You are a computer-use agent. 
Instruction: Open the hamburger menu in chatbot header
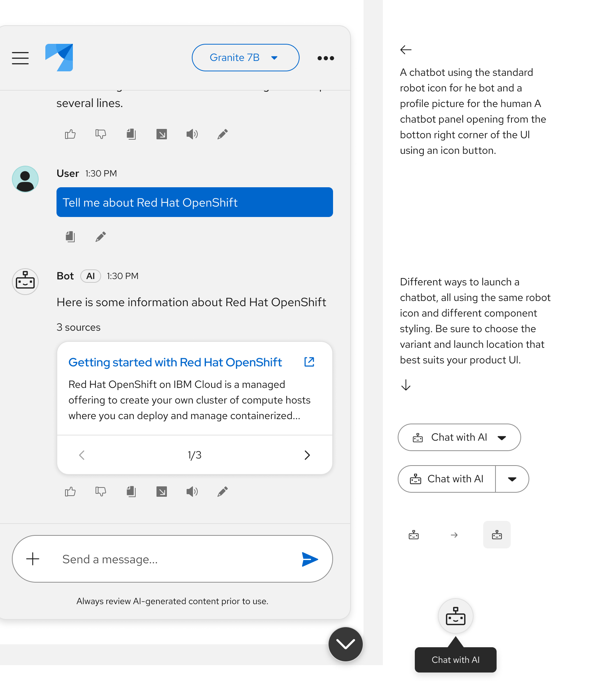(20, 58)
